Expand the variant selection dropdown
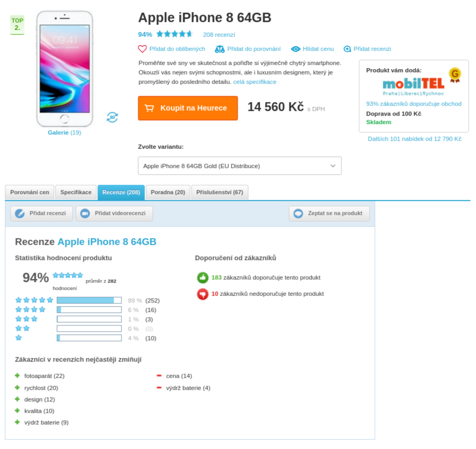 pyautogui.click(x=239, y=166)
